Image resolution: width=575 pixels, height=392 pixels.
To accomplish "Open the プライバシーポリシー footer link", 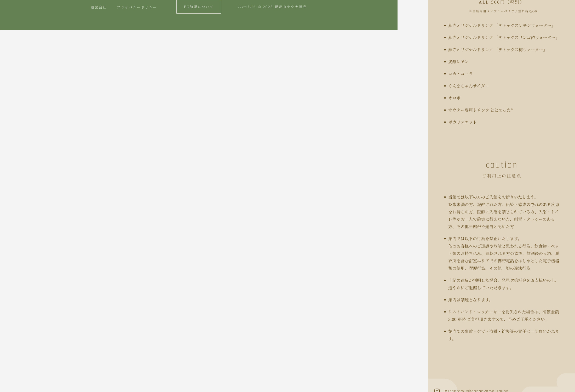I will pyautogui.click(x=137, y=7).
